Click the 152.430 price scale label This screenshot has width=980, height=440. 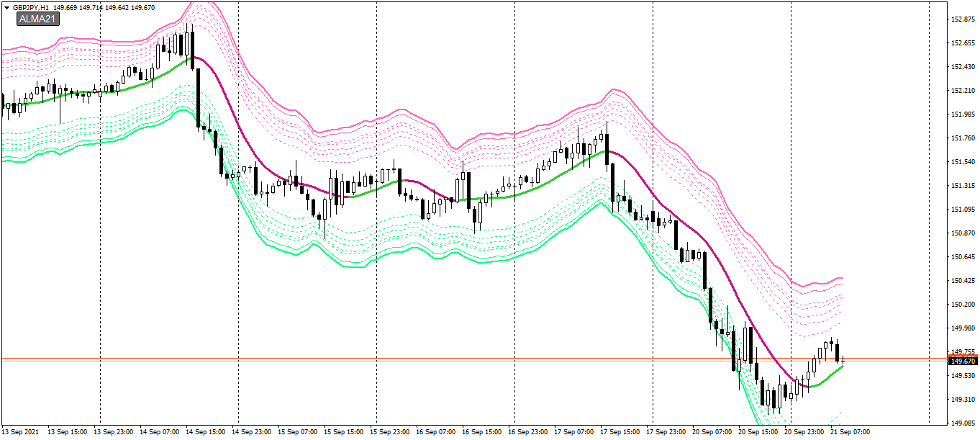click(963, 66)
